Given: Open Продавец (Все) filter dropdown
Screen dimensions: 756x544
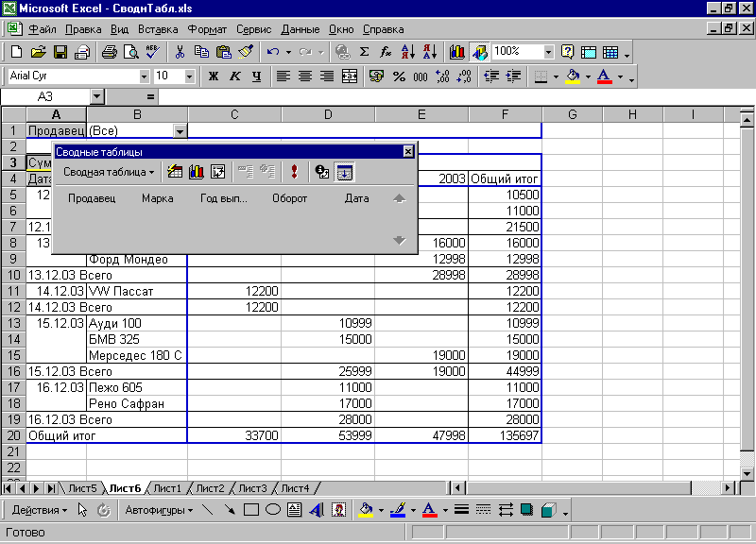Looking at the screenshot, I should pyautogui.click(x=180, y=131).
